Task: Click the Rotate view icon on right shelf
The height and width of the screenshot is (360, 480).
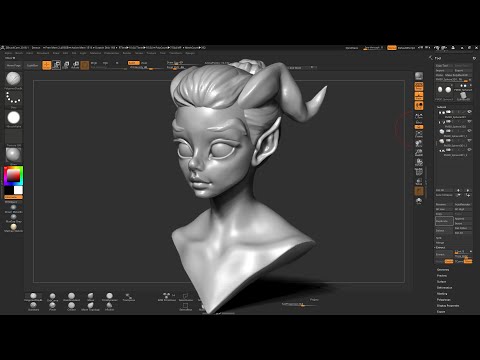Action: coord(419,162)
